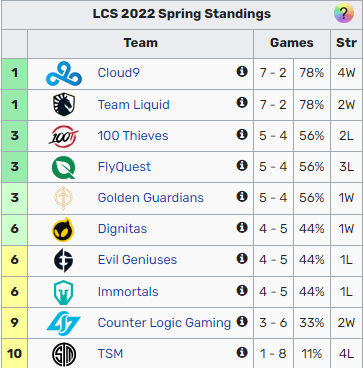The height and width of the screenshot is (368, 364).
Task: Click the Golden Guardians logo
Action: pyautogui.click(x=64, y=198)
